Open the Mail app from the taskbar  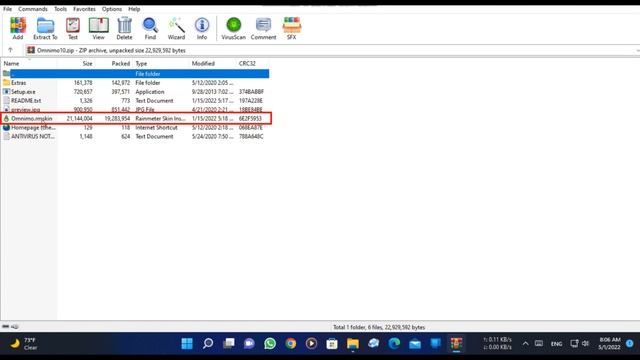[415, 344]
